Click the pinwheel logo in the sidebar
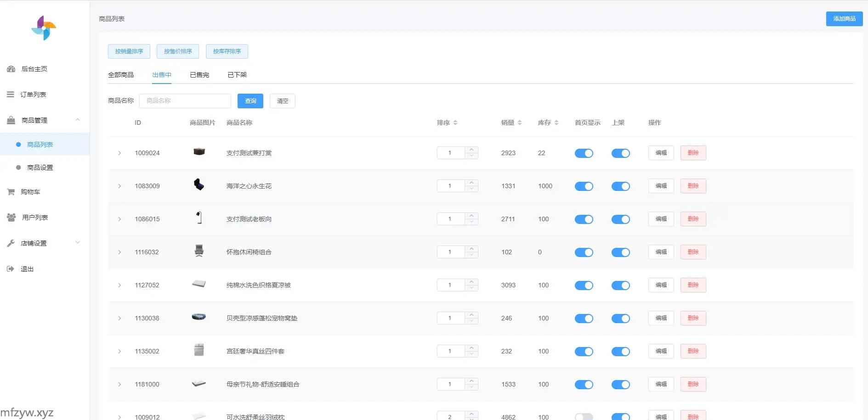The image size is (868, 420). pos(44,28)
